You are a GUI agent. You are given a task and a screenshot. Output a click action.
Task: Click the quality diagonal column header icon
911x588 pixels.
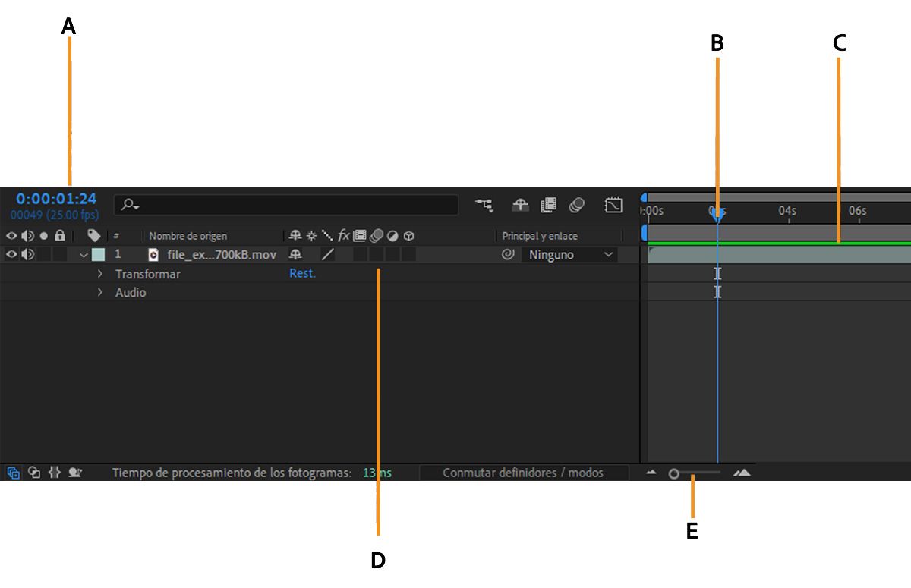[x=327, y=236]
